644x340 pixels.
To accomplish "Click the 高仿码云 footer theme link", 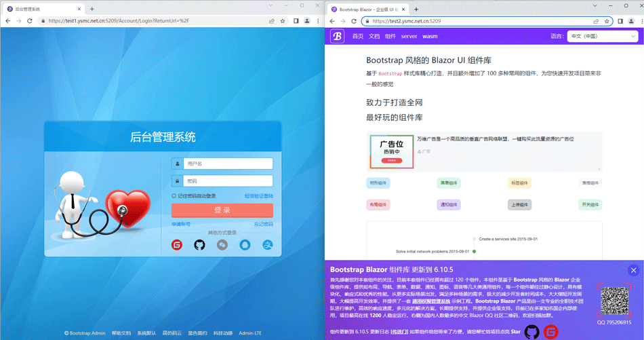I will pos(172,333).
